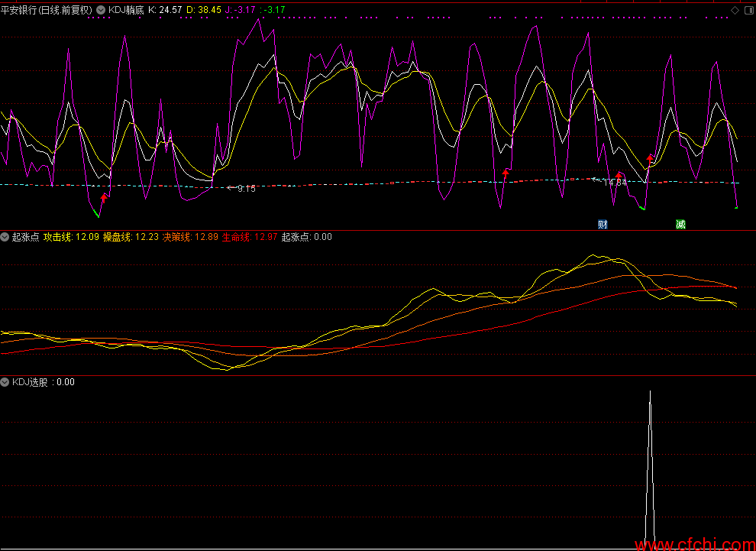The image size is (756, 551).
Task: Click the yellow D: 38.45 value readout
Action: click(204, 10)
